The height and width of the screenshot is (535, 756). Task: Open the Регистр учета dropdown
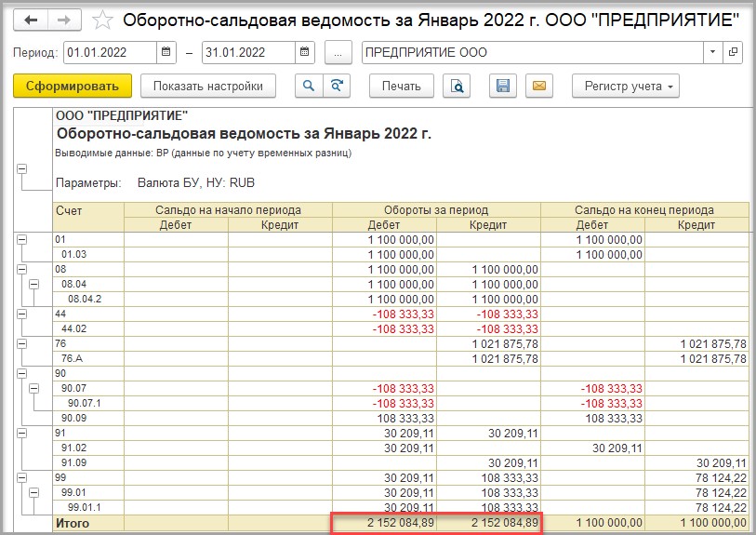coord(626,86)
